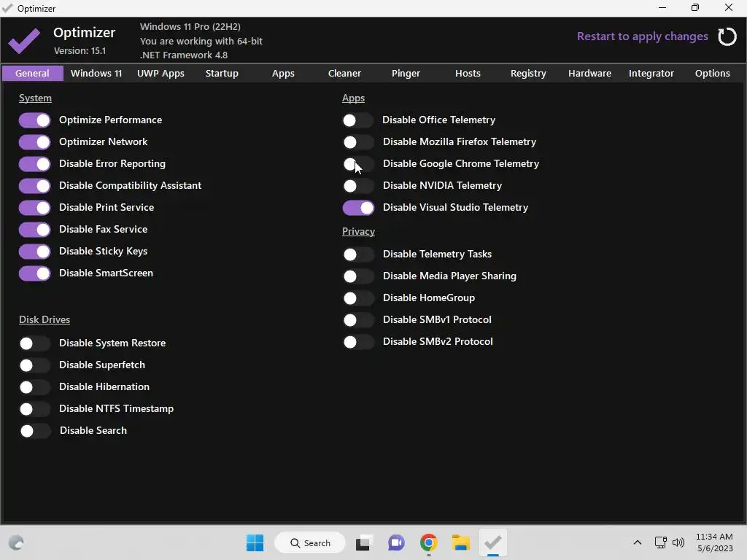This screenshot has height=560, width=747.
Task: Turn off Disable Visual Studio Telemetry
Action: (x=358, y=208)
